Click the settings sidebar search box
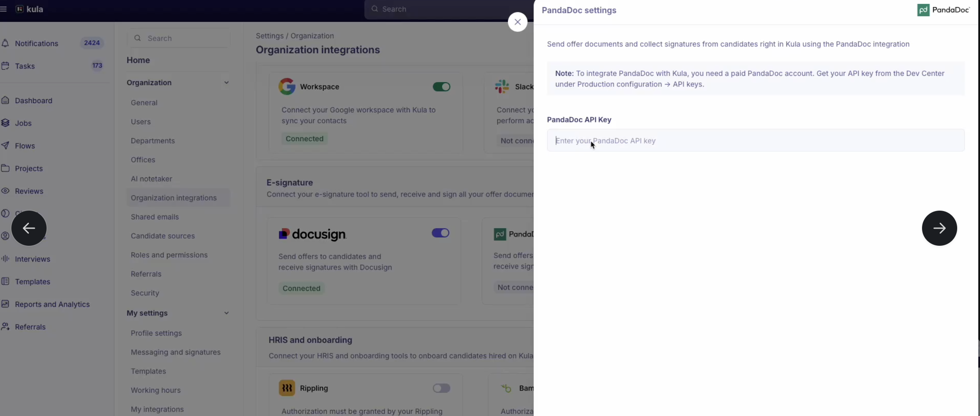The image size is (980, 416). [x=178, y=38]
